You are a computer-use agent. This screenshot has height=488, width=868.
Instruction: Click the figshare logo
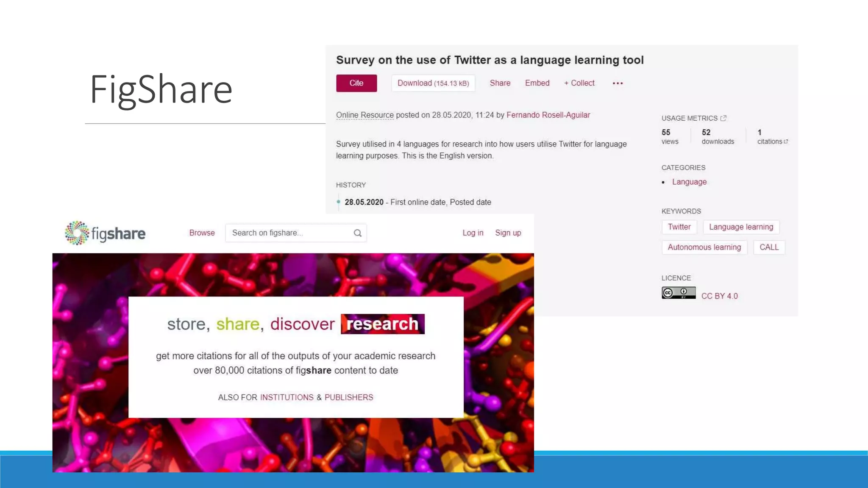[x=105, y=233]
